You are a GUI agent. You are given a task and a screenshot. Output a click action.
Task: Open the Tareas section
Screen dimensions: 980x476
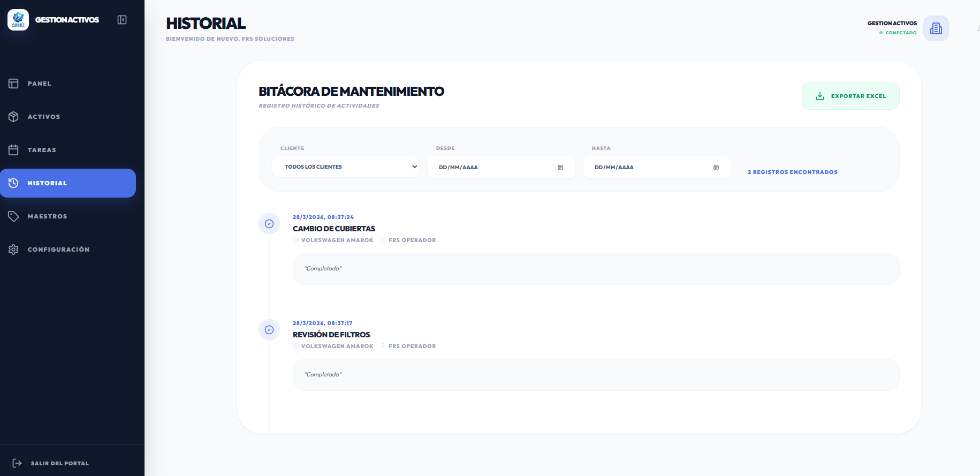[x=42, y=150]
